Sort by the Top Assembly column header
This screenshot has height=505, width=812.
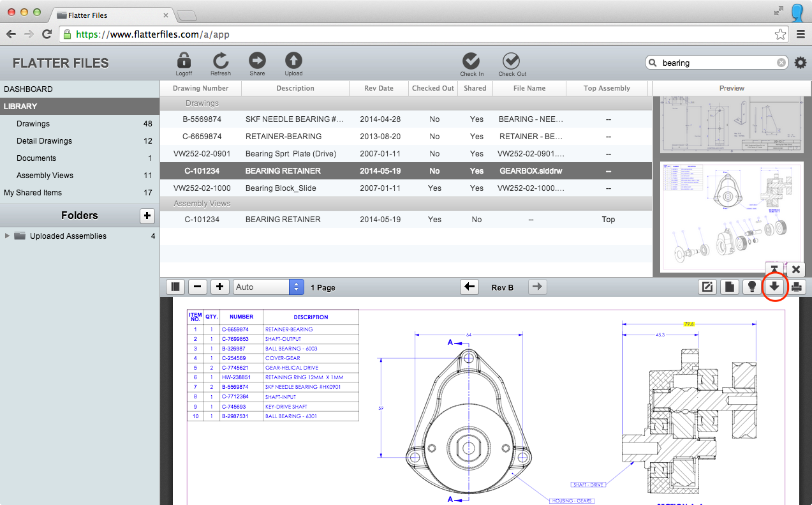pyautogui.click(x=607, y=88)
